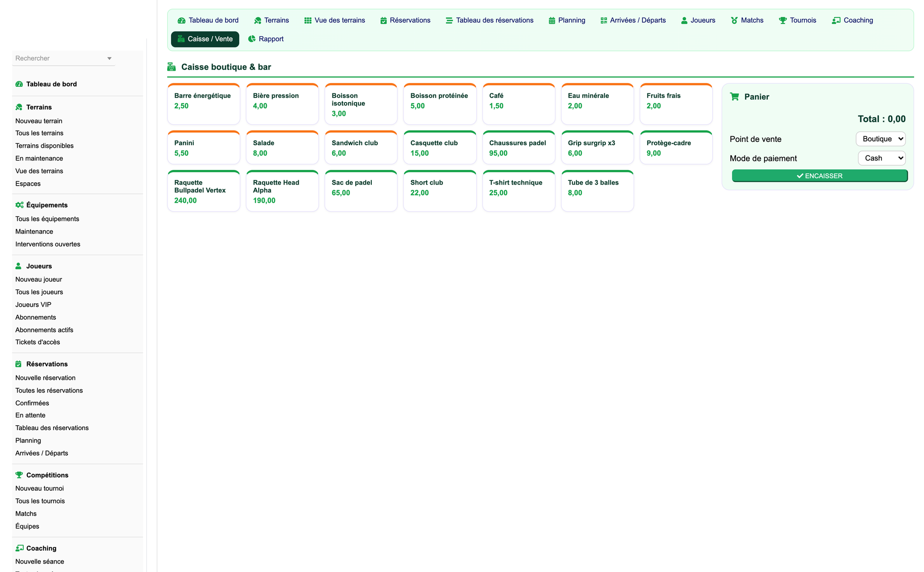Click the Rechercher search field
The height and width of the screenshot is (572, 924).
[x=64, y=58]
